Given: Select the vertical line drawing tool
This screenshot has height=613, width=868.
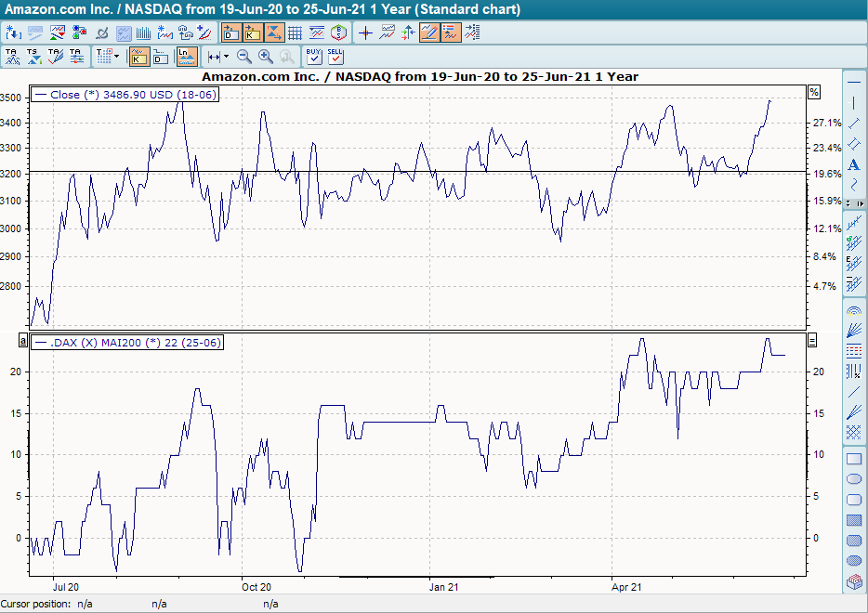Looking at the screenshot, I should point(854,102).
